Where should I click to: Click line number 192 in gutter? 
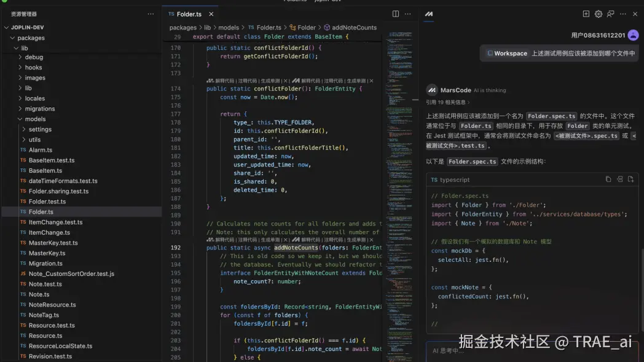click(175, 247)
